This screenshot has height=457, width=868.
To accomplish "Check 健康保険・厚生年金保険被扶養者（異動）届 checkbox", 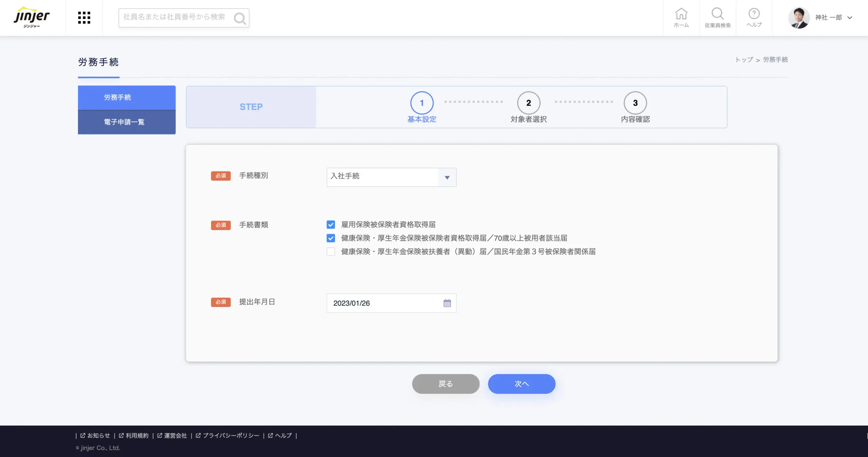I will [331, 252].
